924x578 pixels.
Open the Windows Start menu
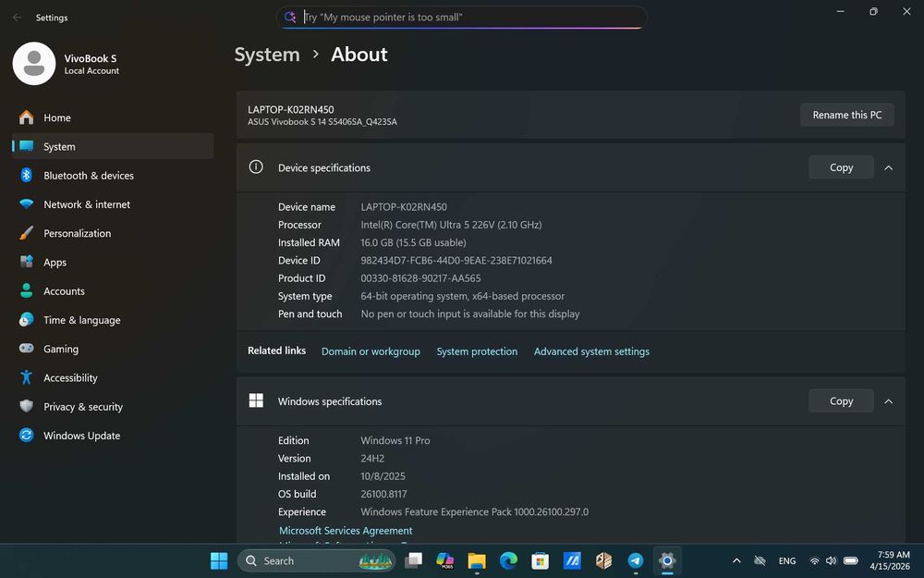click(x=219, y=560)
